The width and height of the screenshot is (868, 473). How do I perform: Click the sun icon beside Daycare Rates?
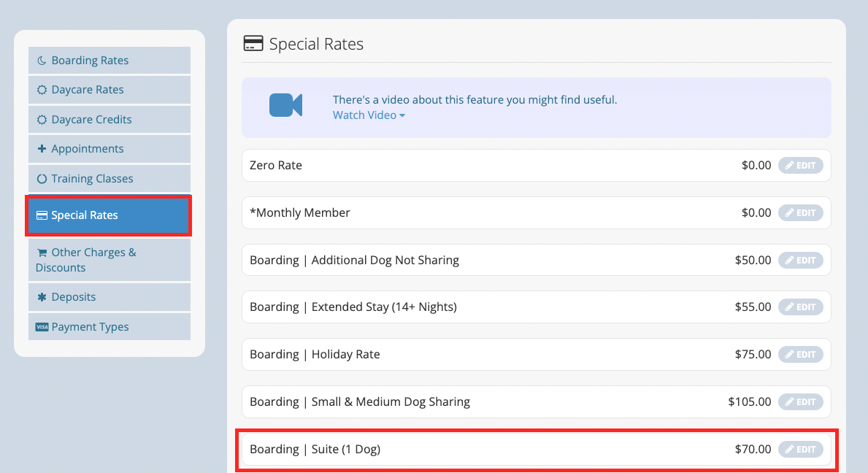pyautogui.click(x=42, y=90)
